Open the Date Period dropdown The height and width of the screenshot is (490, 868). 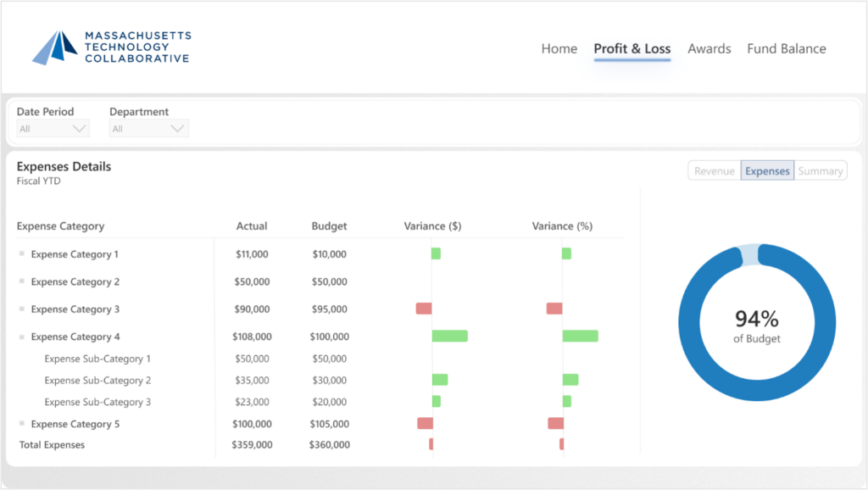[x=53, y=129]
